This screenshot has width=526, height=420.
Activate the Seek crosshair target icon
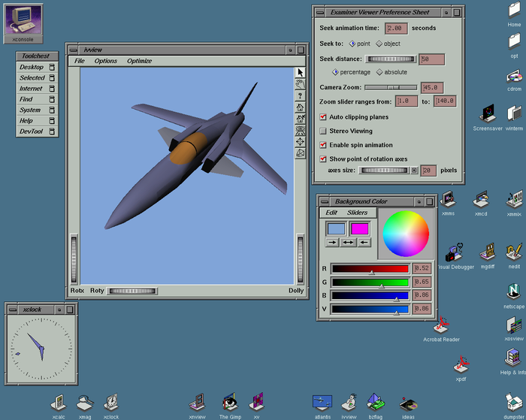[300, 141]
